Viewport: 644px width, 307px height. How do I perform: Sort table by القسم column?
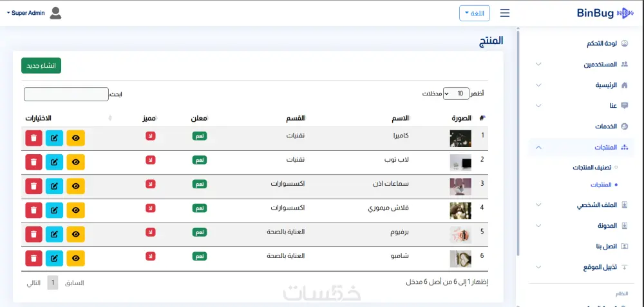click(296, 119)
